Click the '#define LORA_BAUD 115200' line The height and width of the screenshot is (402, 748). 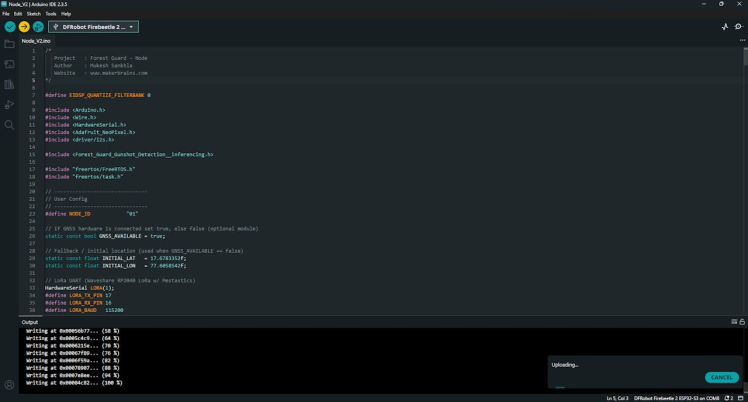tap(84, 310)
